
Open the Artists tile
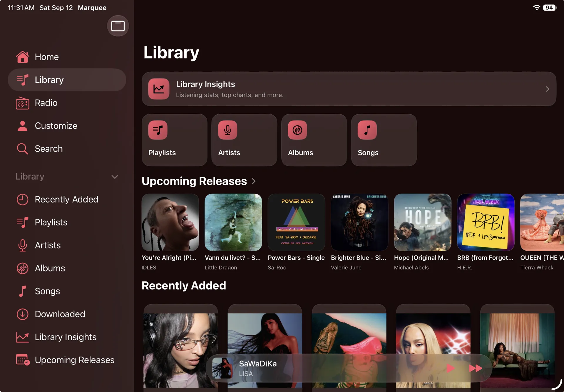pyautogui.click(x=244, y=140)
